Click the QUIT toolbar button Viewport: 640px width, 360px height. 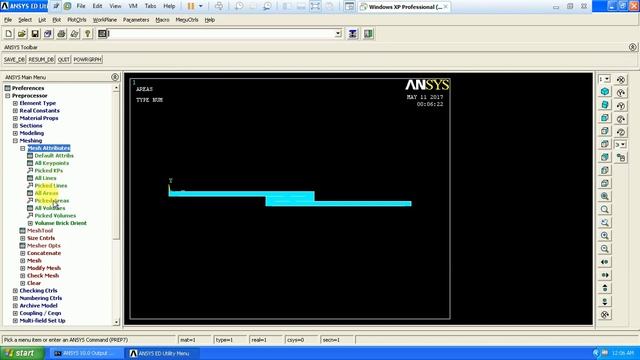64,60
